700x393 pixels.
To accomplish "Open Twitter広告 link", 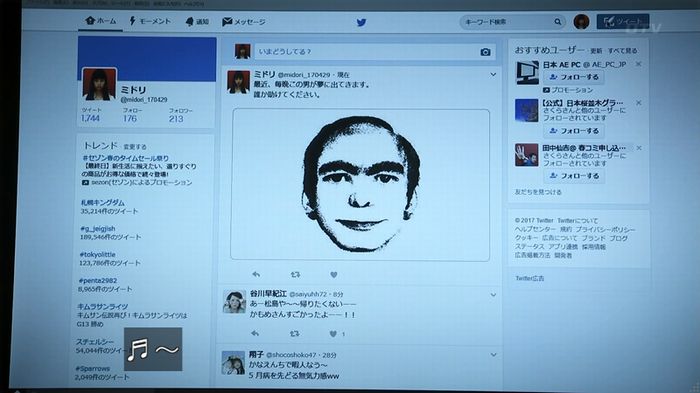I will (x=530, y=278).
